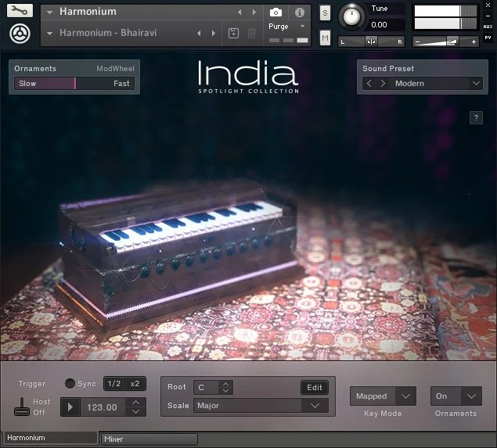Viewport: 497px width, 448px height.
Task: Take a snapshot with the camera icon
Action: tap(276, 12)
